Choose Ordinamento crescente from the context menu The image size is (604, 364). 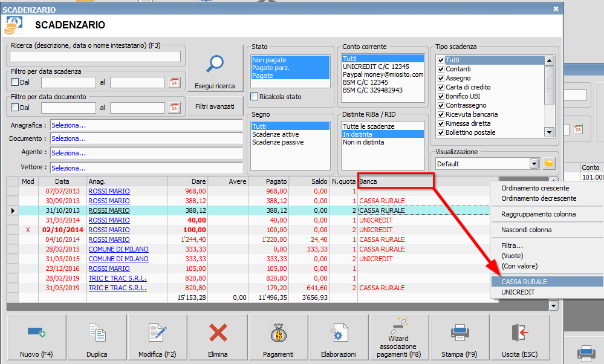(x=535, y=188)
